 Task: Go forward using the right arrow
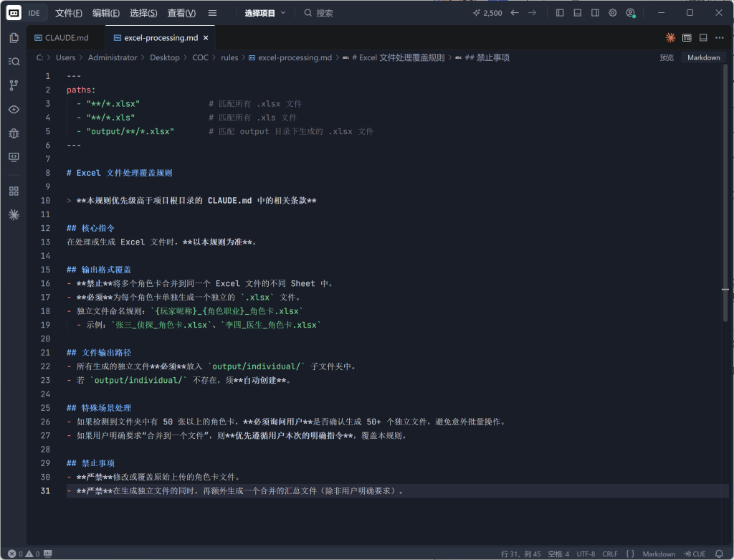click(x=533, y=13)
